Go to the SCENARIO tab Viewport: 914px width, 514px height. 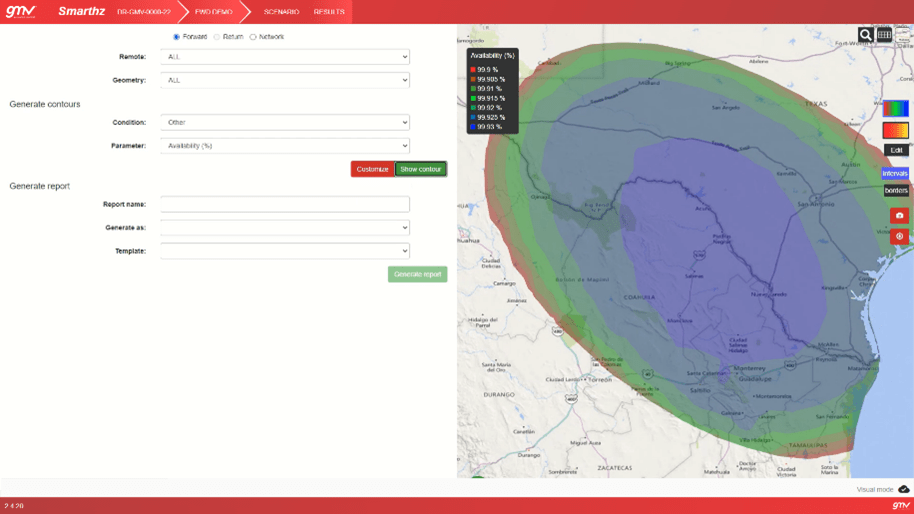pyautogui.click(x=281, y=12)
